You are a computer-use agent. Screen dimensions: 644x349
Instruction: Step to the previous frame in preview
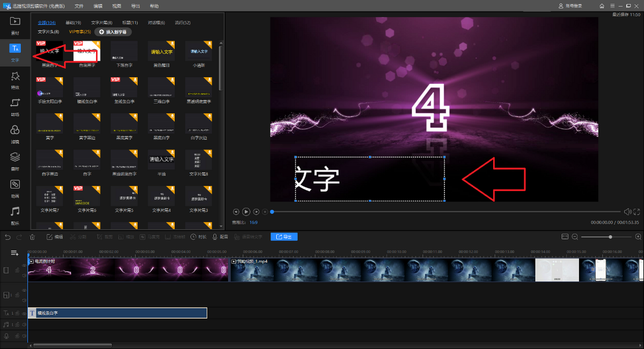pyautogui.click(x=236, y=212)
